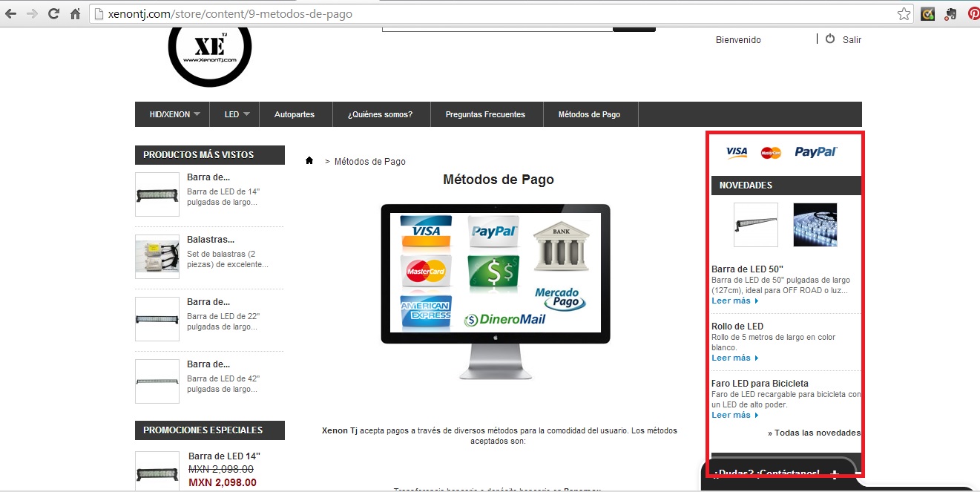Click Leer más under Faro LED para Bicicleta
This screenshot has height=492, width=980.
[x=734, y=415]
